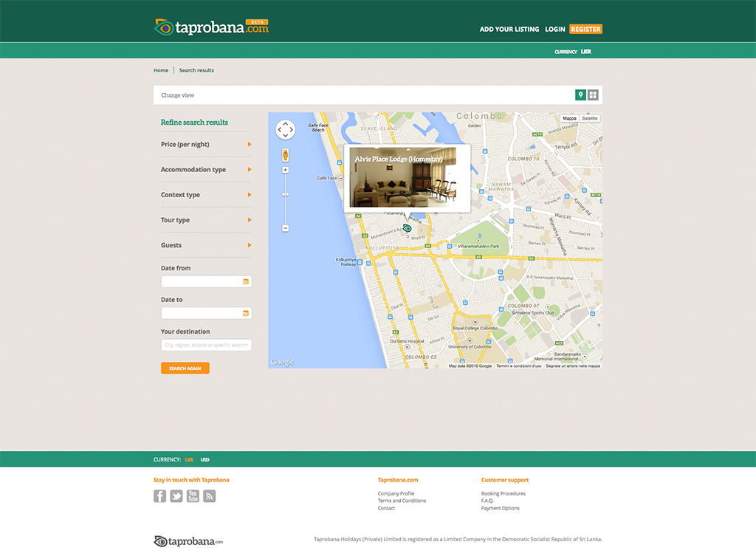
Task: Open the F.A.Q. link
Action: 487,501
